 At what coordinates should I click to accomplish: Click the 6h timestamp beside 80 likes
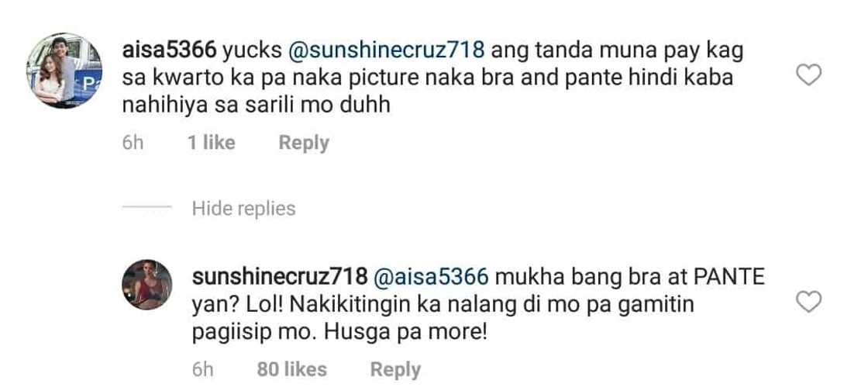(203, 369)
